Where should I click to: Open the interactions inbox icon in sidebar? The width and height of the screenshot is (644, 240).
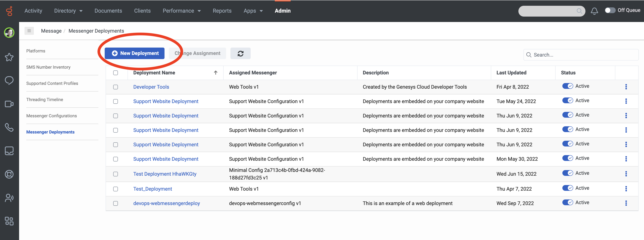9,150
